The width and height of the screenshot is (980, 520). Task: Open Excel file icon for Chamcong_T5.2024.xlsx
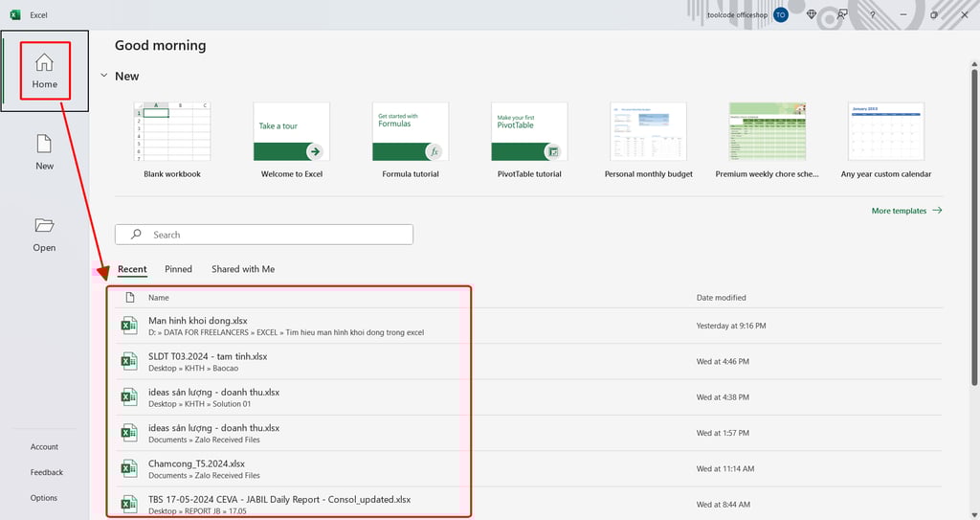click(129, 468)
